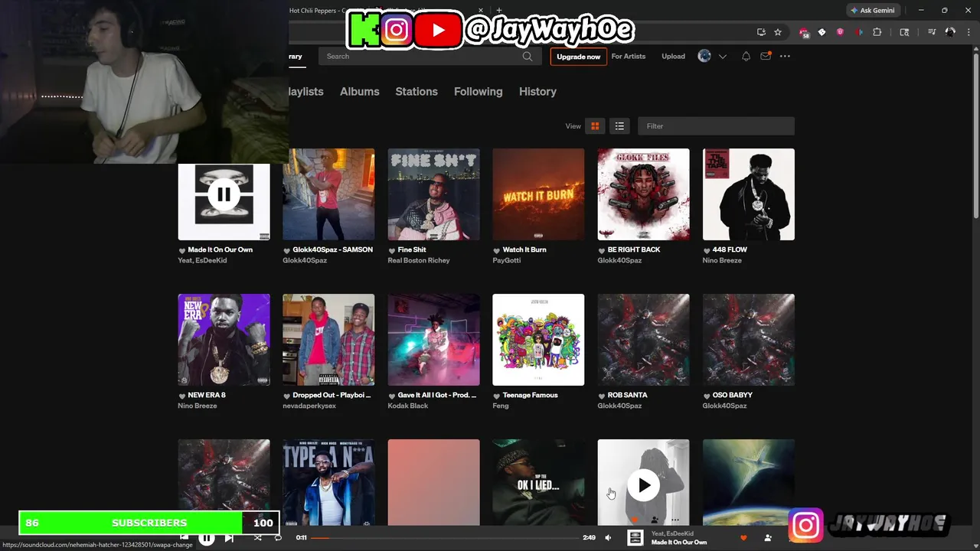Open Teenage Famous cover thumbnail
Image resolution: width=980 pixels, height=551 pixels.
point(538,340)
